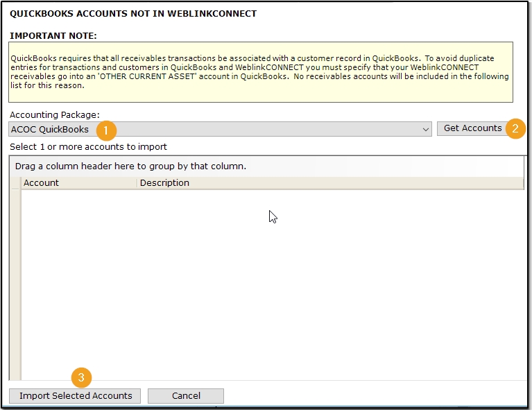Click the empty accounts list area
This screenshot has width=532, height=412.
tap(273, 284)
